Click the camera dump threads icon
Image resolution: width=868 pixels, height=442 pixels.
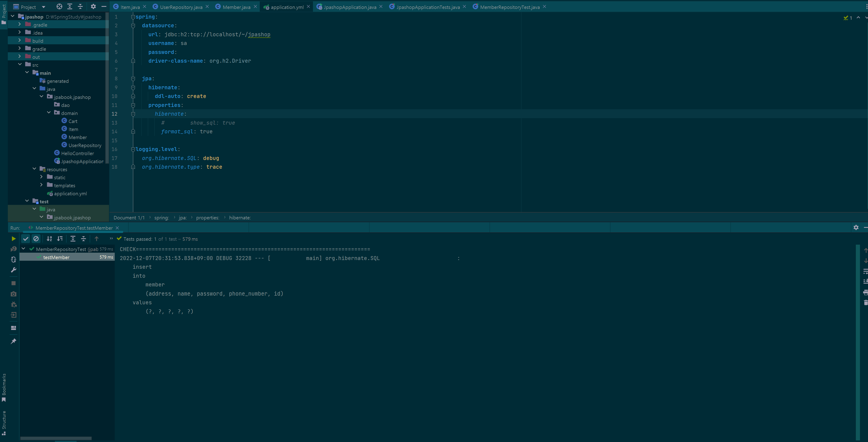tap(14, 294)
